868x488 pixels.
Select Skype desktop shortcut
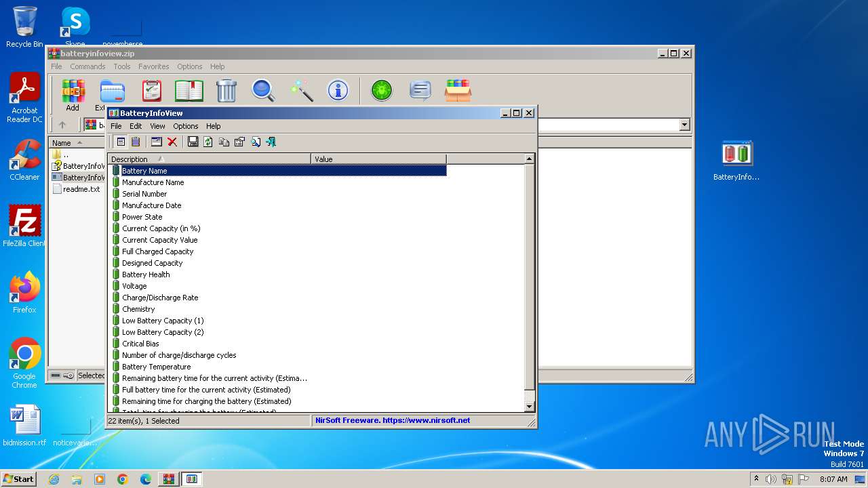75,27
